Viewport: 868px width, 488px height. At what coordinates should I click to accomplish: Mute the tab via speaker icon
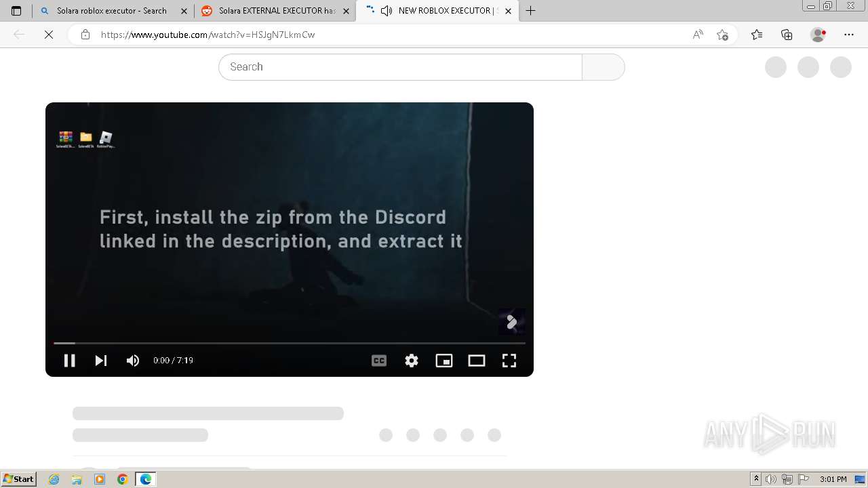[387, 11]
